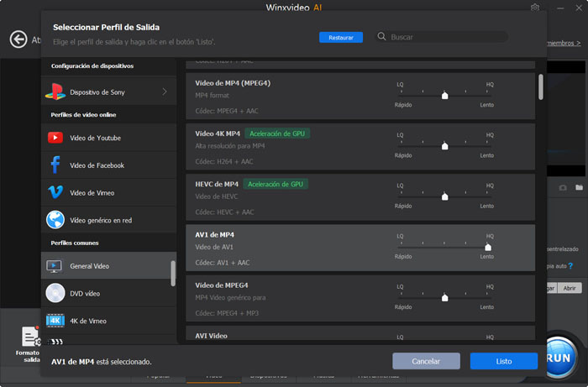Image resolution: width=588 pixels, height=387 pixels.
Task: Click the General Video monitor icon
Action: pos(55,266)
